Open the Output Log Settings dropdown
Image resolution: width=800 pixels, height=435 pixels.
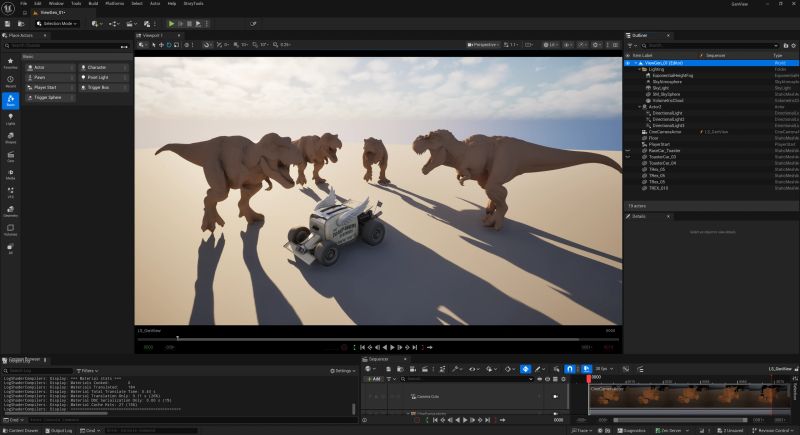tap(341, 371)
